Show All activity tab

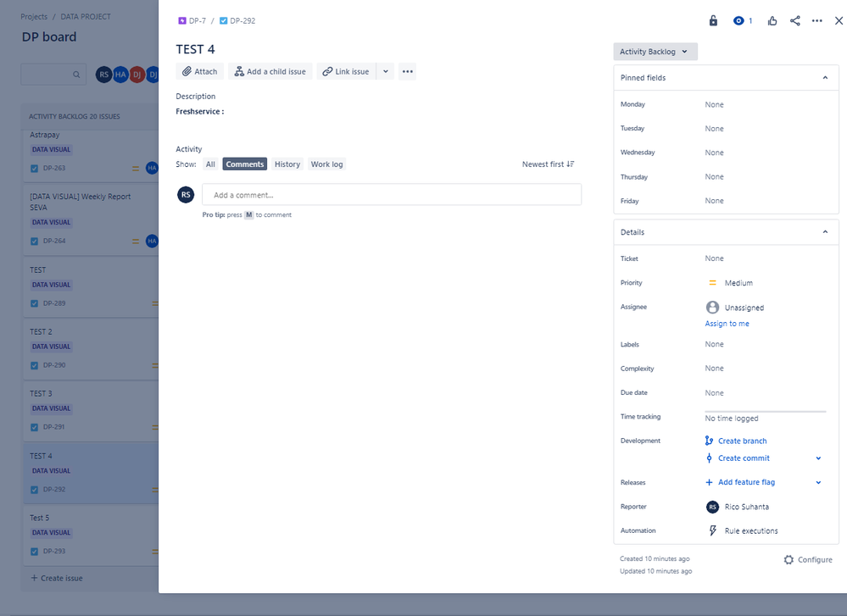tap(210, 164)
